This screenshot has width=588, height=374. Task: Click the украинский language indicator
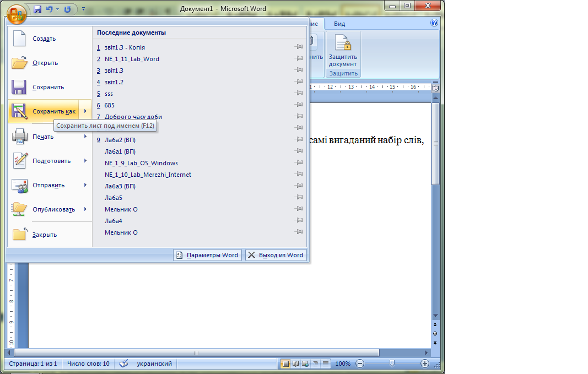click(154, 364)
